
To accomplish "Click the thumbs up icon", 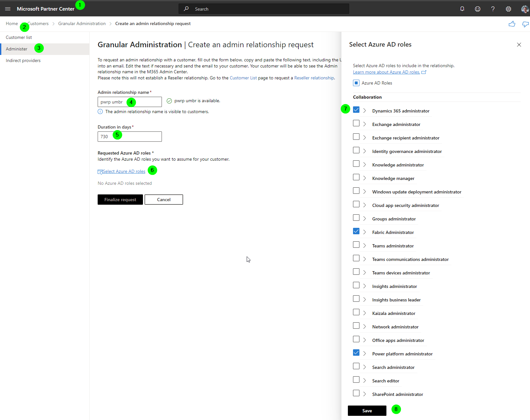I will tap(512, 24).
